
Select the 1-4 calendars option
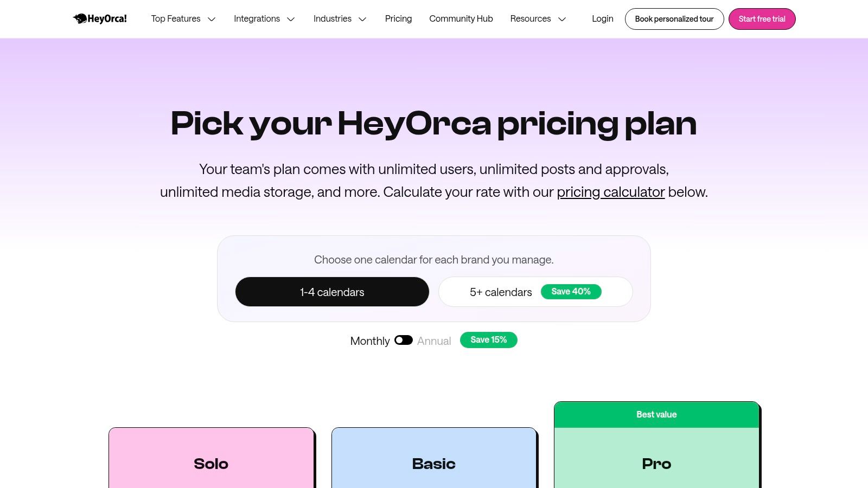click(x=331, y=292)
